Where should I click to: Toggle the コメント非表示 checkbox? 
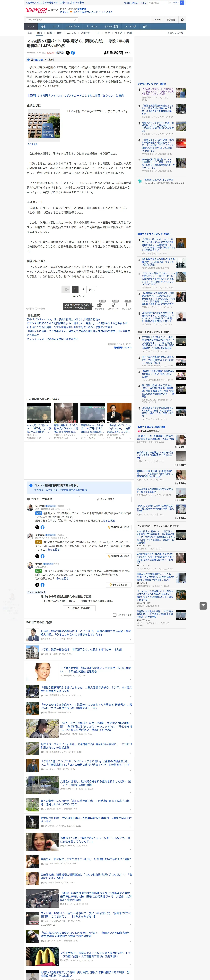click(115, 615)
